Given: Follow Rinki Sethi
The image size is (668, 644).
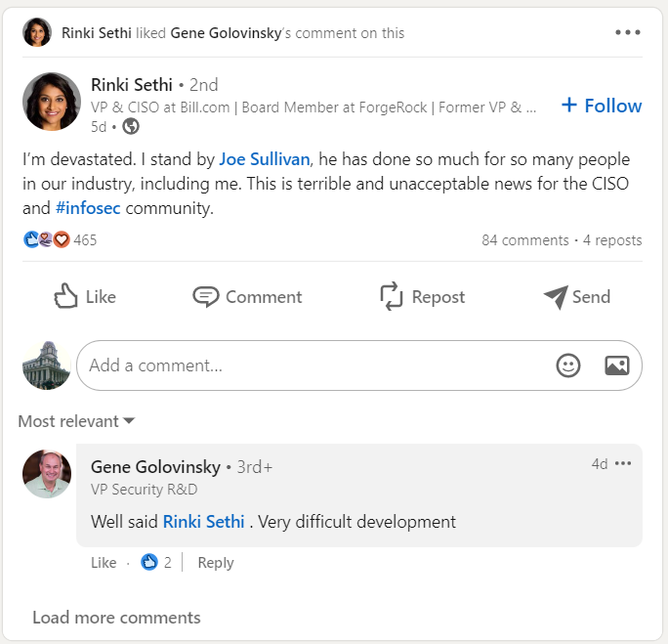Looking at the screenshot, I should click(602, 106).
